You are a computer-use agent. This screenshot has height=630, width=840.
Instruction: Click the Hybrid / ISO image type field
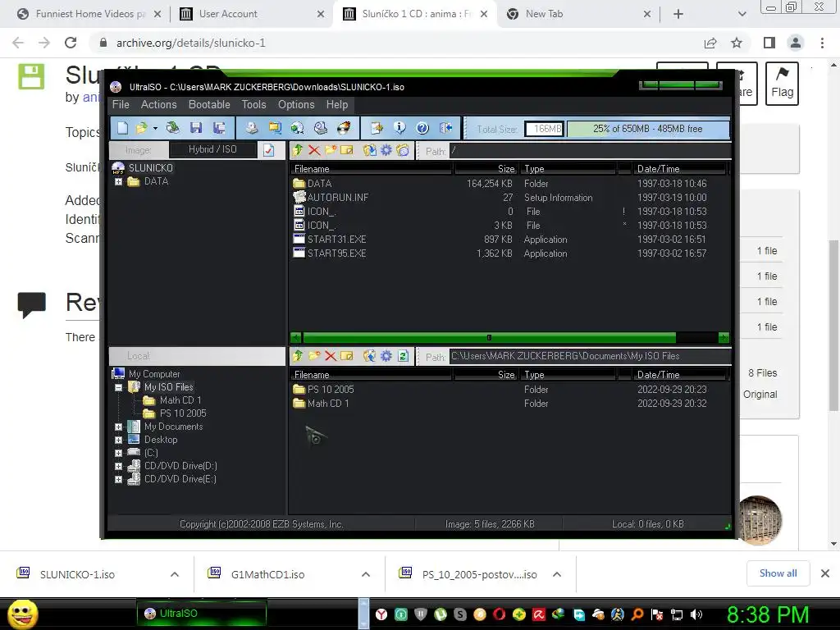tap(212, 149)
